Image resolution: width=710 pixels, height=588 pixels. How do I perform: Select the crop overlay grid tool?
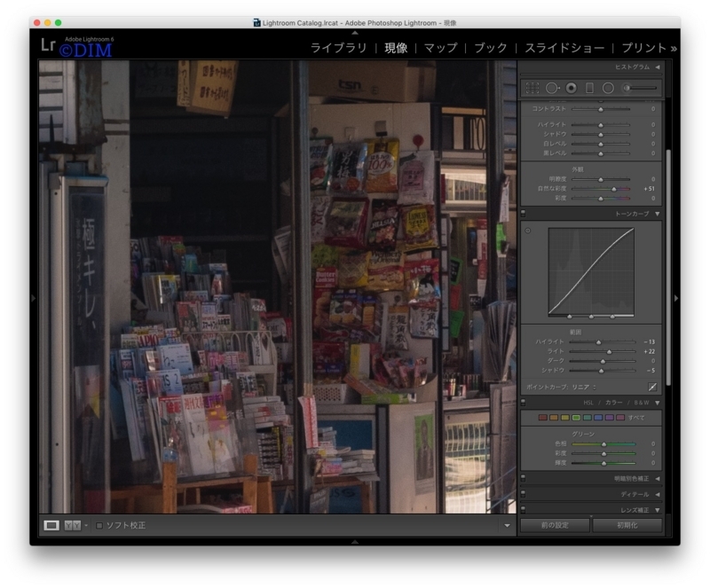point(532,88)
